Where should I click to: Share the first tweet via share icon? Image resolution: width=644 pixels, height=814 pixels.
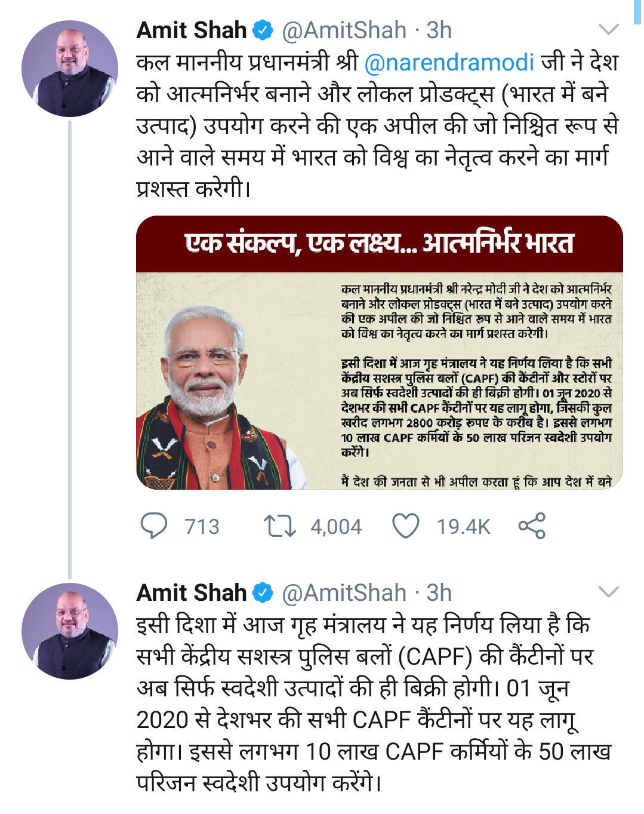[532, 526]
